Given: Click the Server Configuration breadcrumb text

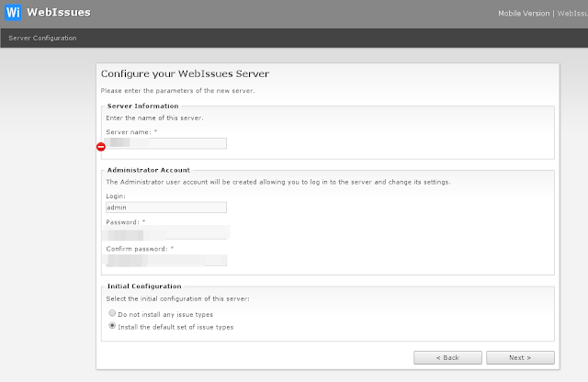Looking at the screenshot, I should [x=42, y=39].
